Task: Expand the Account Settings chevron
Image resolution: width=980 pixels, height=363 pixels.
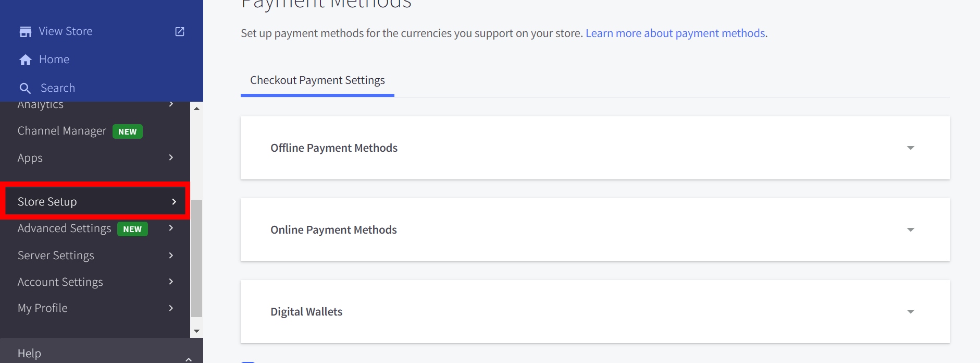Action: click(x=171, y=282)
